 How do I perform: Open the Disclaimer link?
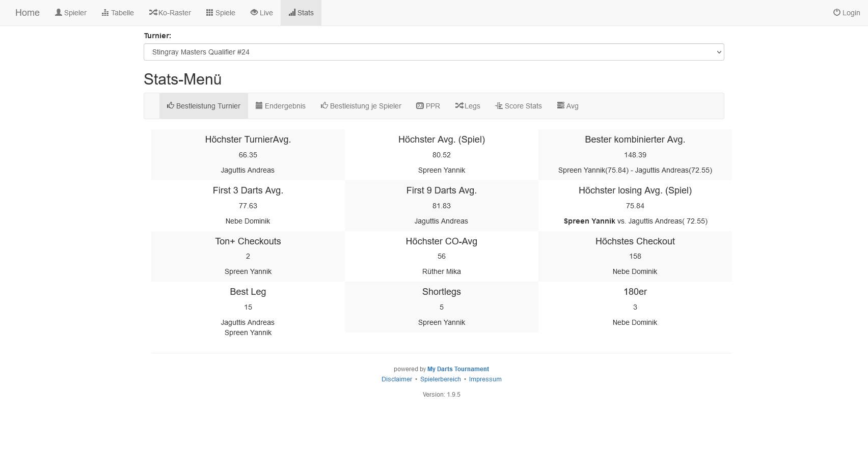tap(396, 379)
